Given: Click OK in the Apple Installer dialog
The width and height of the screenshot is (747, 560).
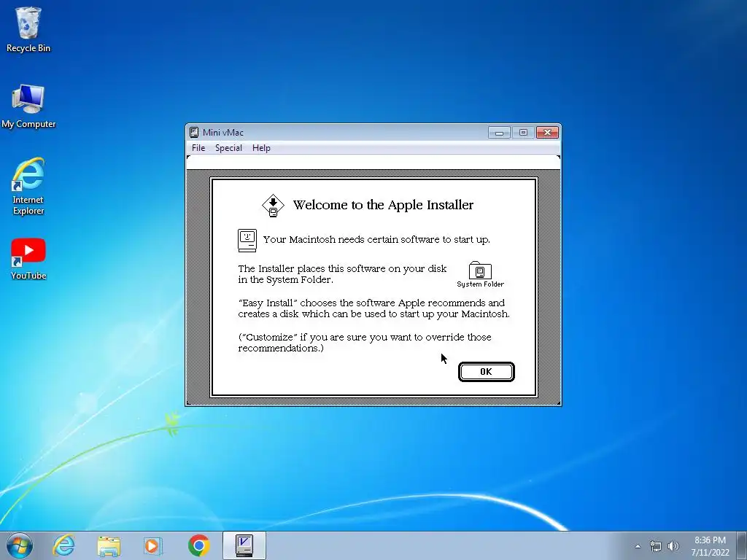Looking at the screenshot, I should tap(486, 372).
